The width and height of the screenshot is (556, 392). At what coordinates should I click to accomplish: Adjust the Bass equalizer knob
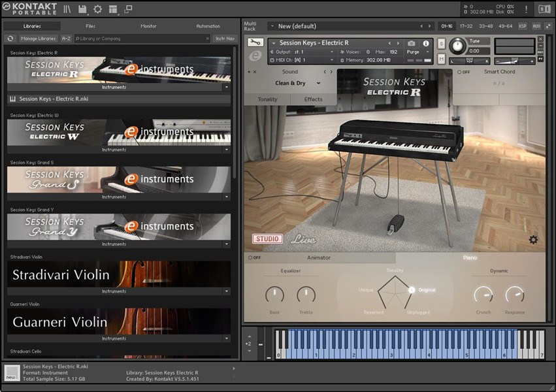point(274,295)
